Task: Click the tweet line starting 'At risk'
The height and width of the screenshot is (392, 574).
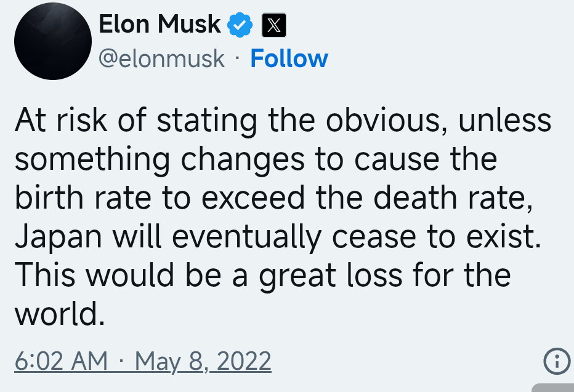Action: pos(282,121)
